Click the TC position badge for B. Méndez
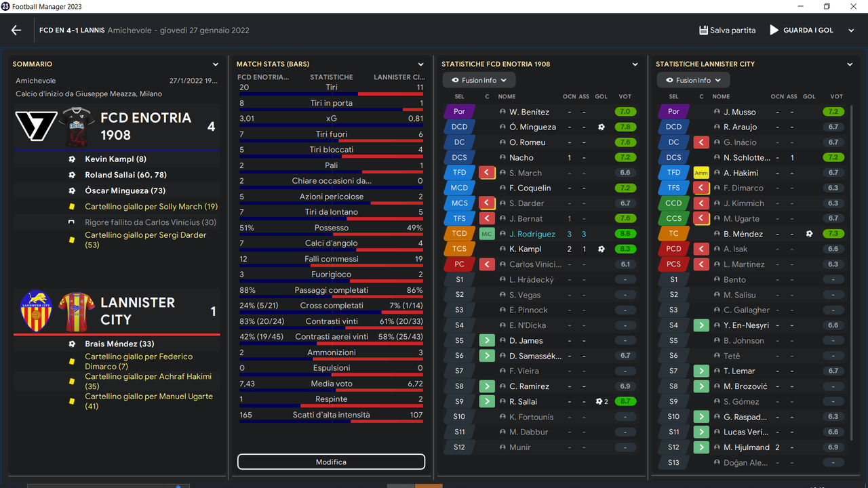Image resolution: width=868 pixels, height=488 pixels. click(x=673, y=234)
